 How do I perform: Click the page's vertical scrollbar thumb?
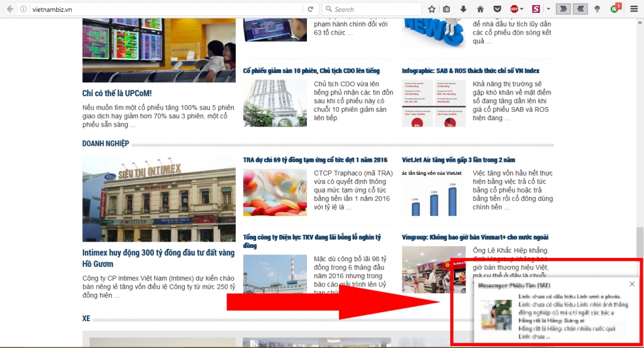click(640, 242)
